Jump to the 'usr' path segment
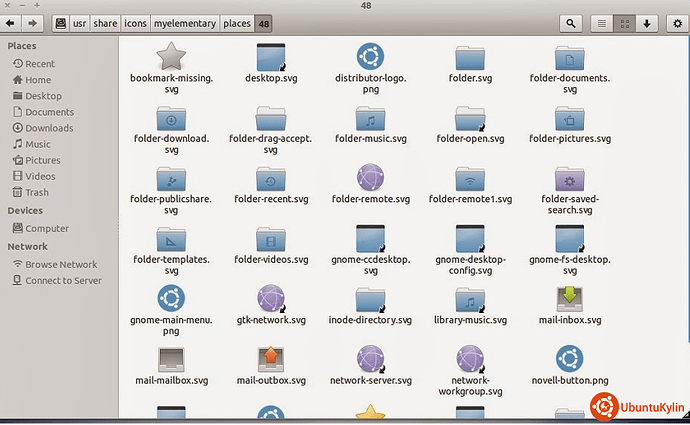This screenshot has width=690, height=425. [77, 22]
